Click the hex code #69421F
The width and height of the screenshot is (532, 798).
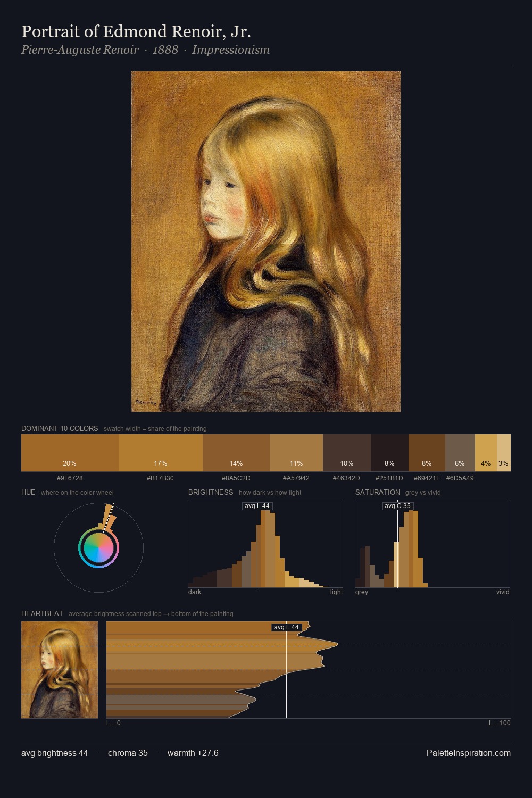[x=427, y=478]
